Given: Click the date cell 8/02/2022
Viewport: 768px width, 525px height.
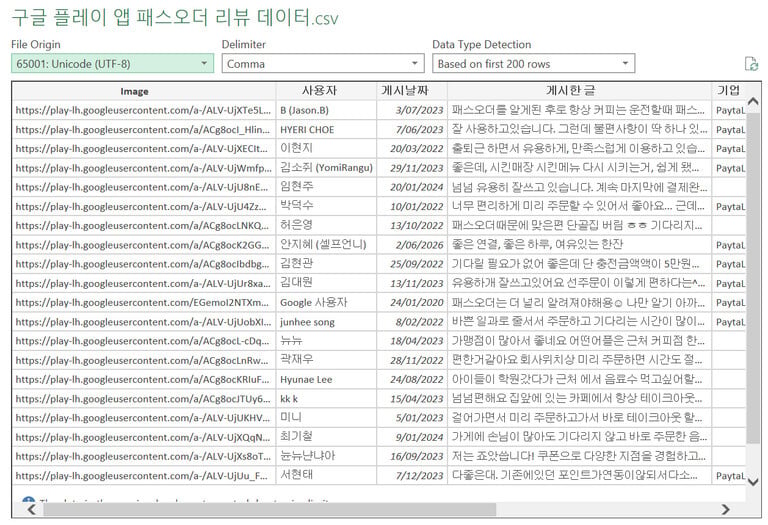Looking at the screenshot, I should pyautogui.click(x=412, y=322).
